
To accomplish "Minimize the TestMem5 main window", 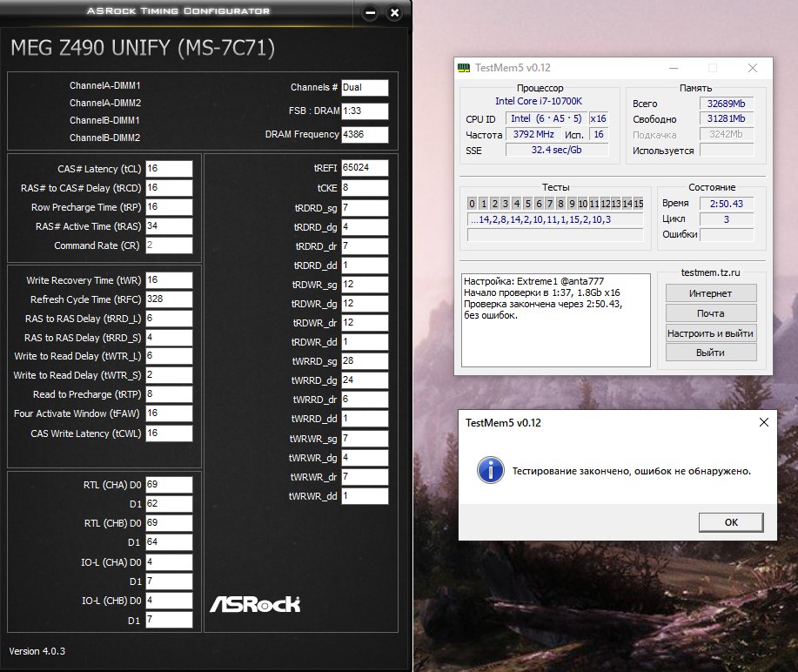I will pos(674,68).
